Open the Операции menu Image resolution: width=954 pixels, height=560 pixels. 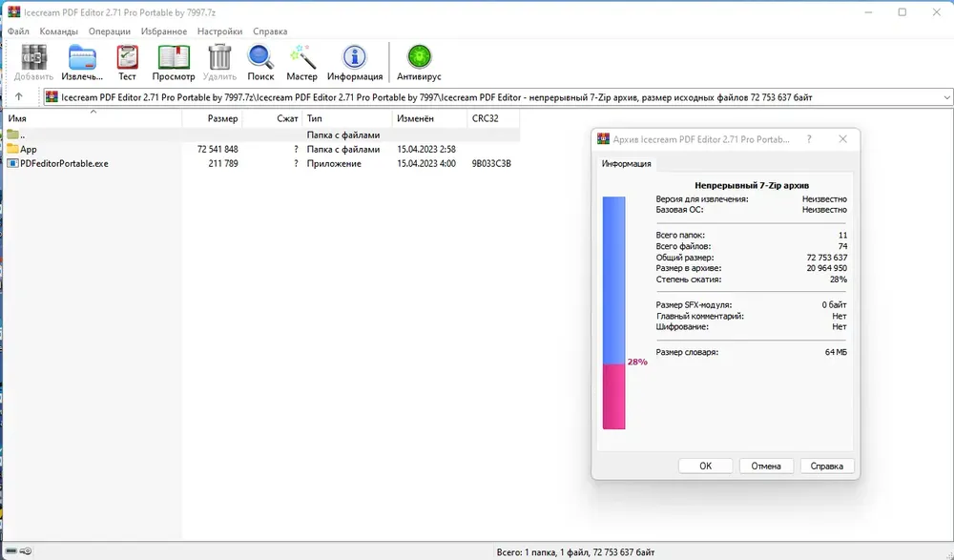[x=110, y=31]
